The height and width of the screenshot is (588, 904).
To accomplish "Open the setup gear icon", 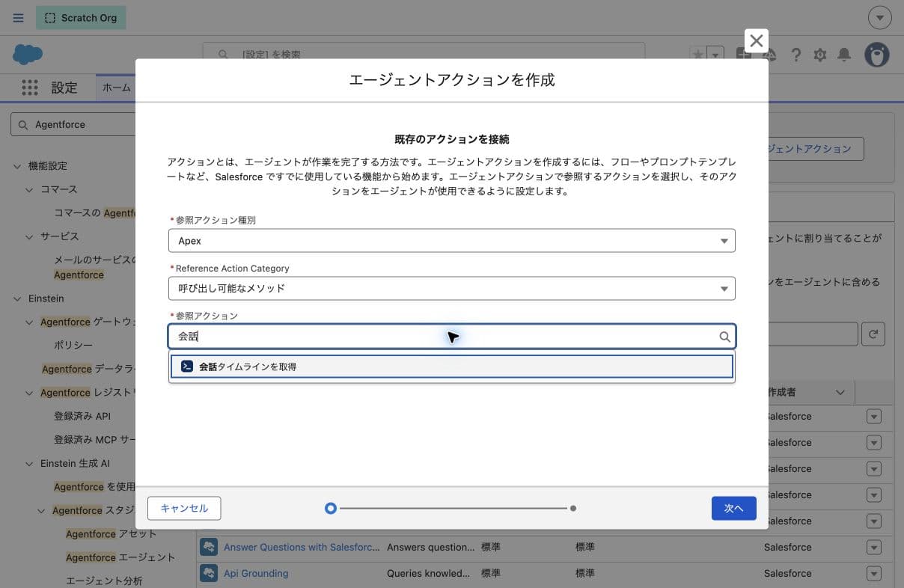I will tap(820, 55).
